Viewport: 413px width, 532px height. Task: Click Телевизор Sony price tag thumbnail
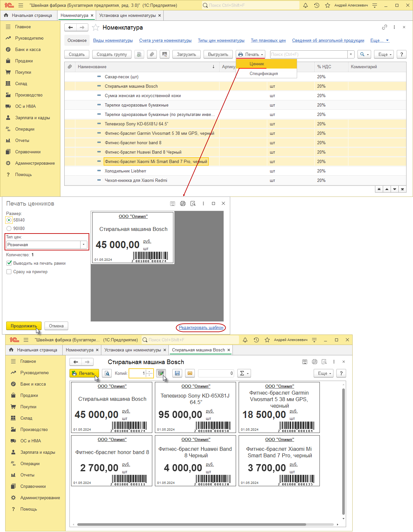pos(195,407)
